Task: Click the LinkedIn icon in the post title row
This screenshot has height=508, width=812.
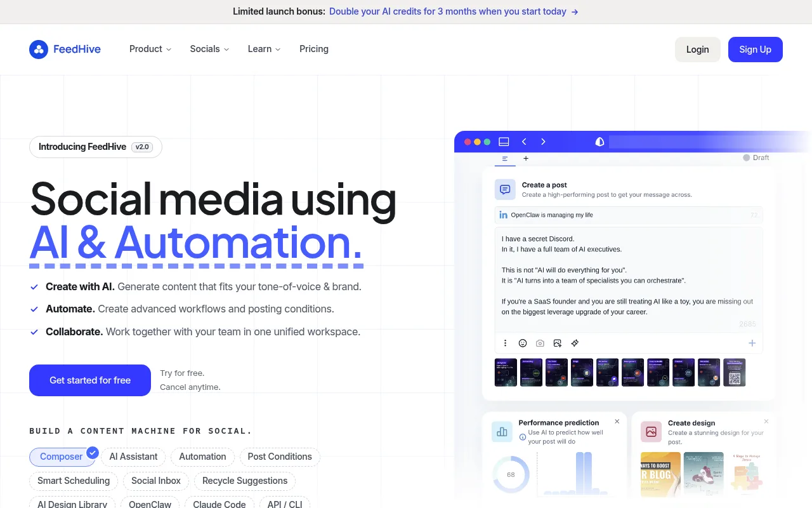Action: coord(504,215)
